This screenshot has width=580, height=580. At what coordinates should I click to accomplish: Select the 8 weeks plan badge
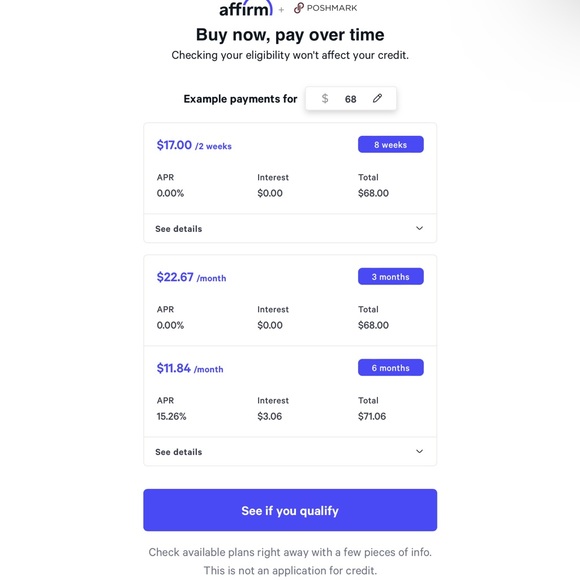391,144
